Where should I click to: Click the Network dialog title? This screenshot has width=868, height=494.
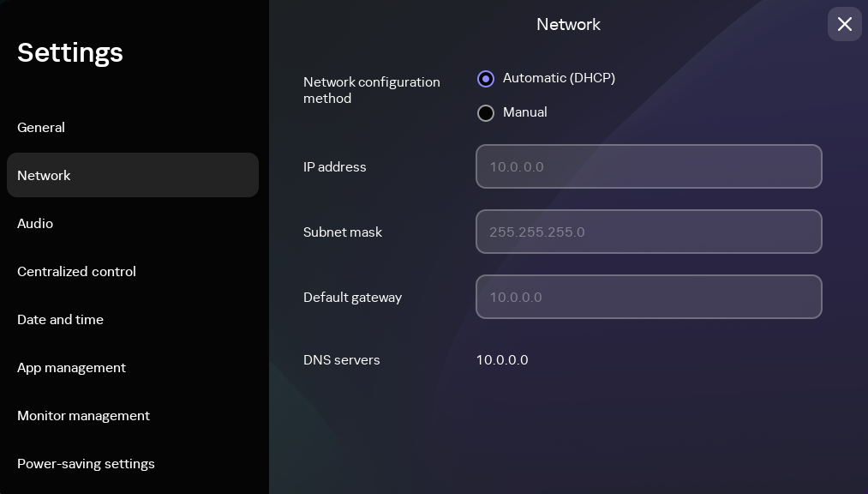tap(568, 24)
